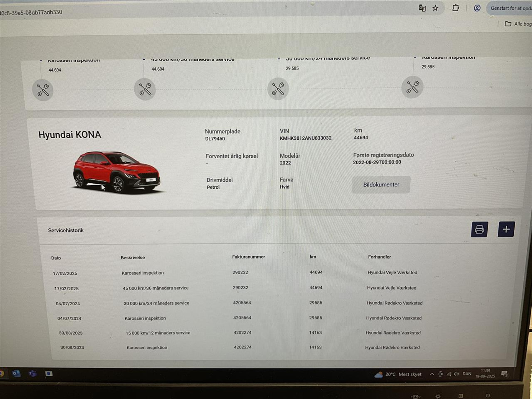This screenshot has height=399, width=532.
Task: Open the browser extensions puzzle icon
Action: pyautogui.click(x=456, y=8)
